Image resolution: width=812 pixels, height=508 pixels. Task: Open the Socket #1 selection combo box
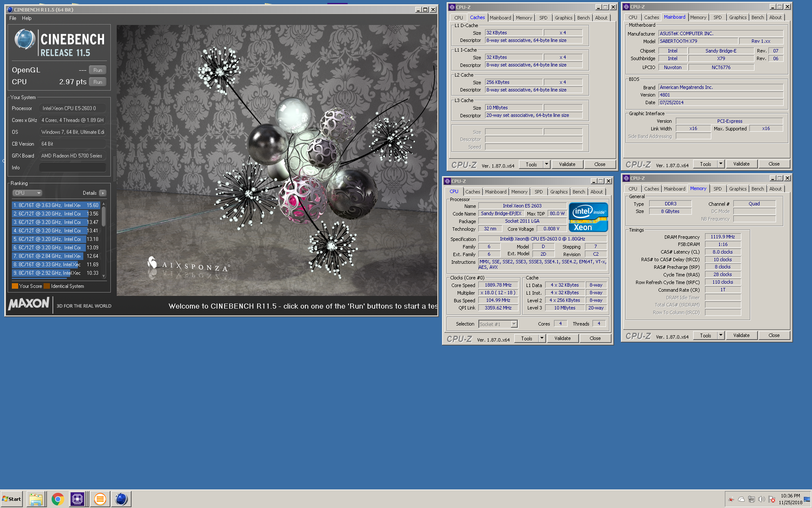tap(498, 324)
